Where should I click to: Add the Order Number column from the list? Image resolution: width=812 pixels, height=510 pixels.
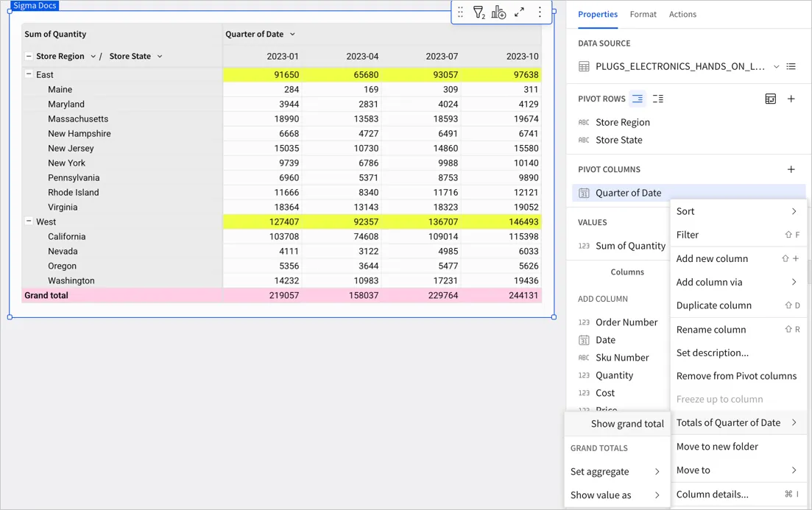coord(626,322)
